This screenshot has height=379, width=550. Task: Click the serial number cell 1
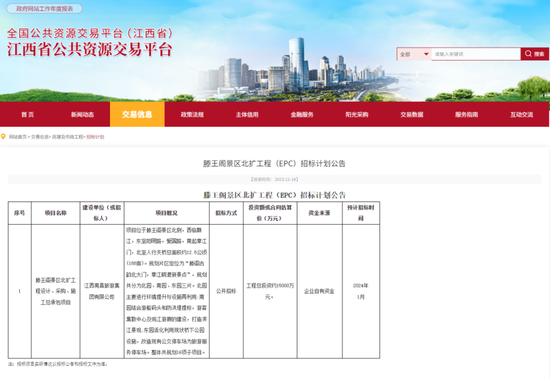(x=20, y=291)
